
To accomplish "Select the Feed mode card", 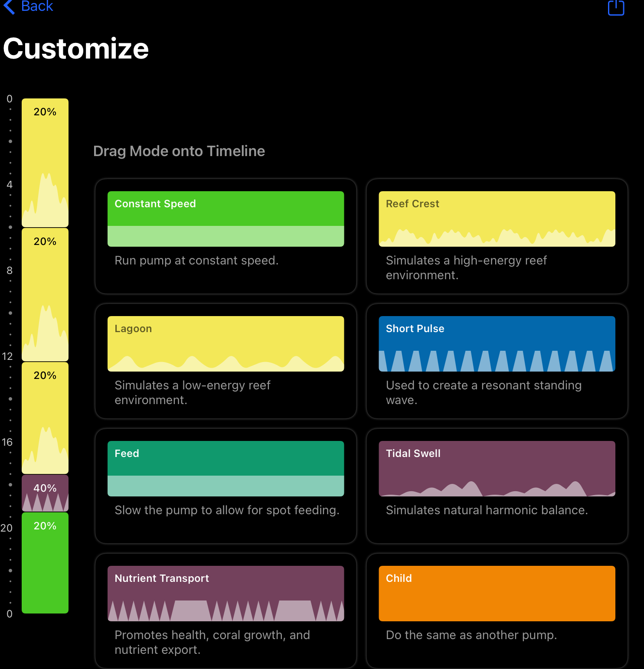I will pyautogui.click(x=226, y=469).
